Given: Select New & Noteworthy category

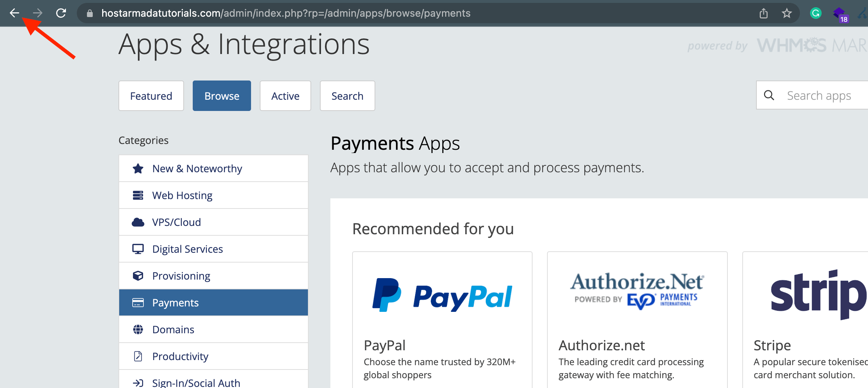Looking at the screenshot, I should pos(213,169).
